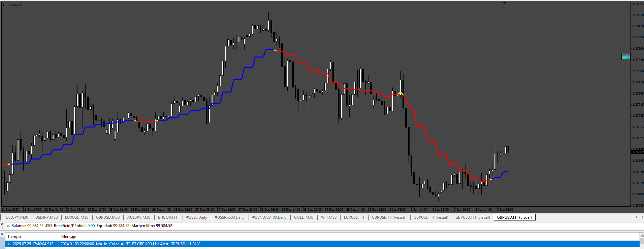Screen dimensions: 644x249
Task: Click the chart shift triangle marker
Action: click(x=504, y=3)
